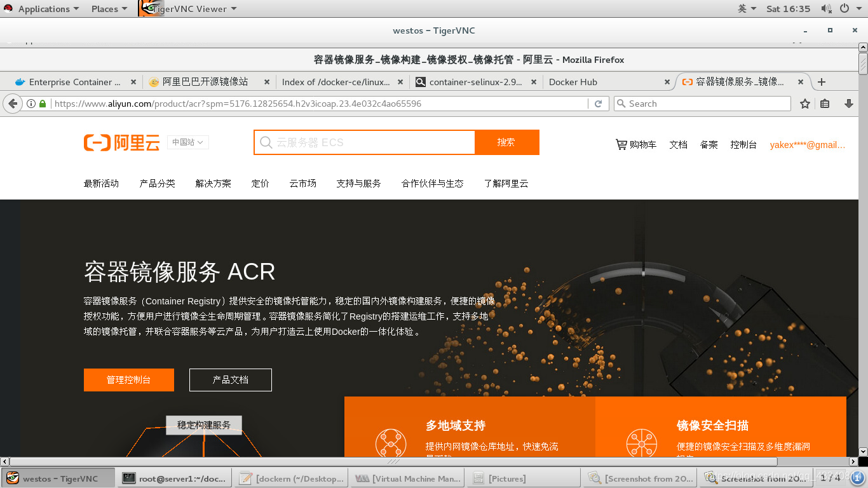The height and width of the screenshot is (488, 868).
Task: Click the orange 搜索 button
Action: 506,142
